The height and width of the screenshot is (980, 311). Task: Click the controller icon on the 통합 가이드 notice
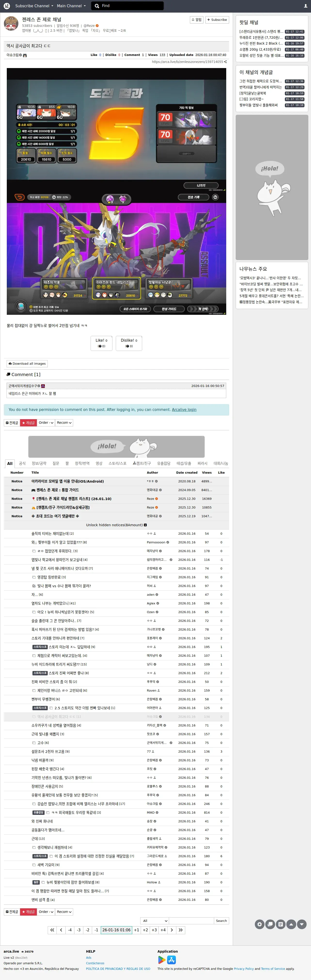click(x=33, y=490)
